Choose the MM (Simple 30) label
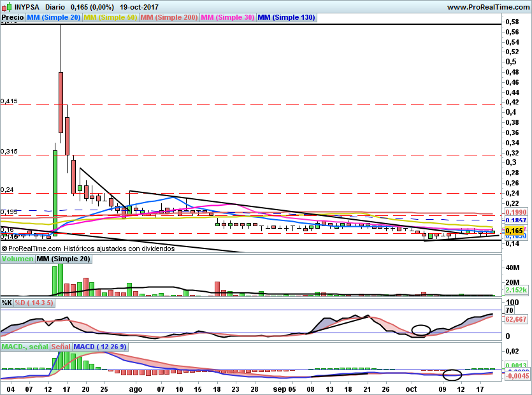 tap(227, 17)
